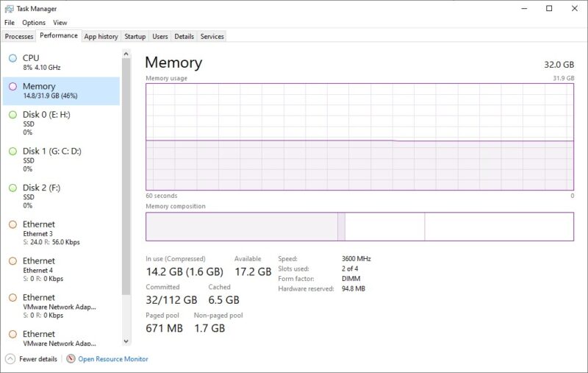Viewport: 588px width, 373px height.
Task: Click the Memory composition label
Action: [176, 206]
